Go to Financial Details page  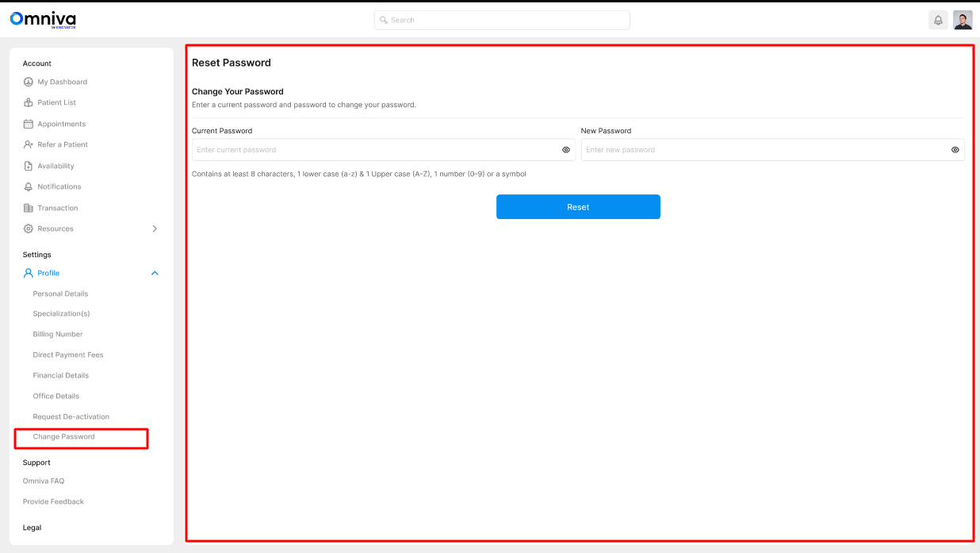[x=60, y=375]
